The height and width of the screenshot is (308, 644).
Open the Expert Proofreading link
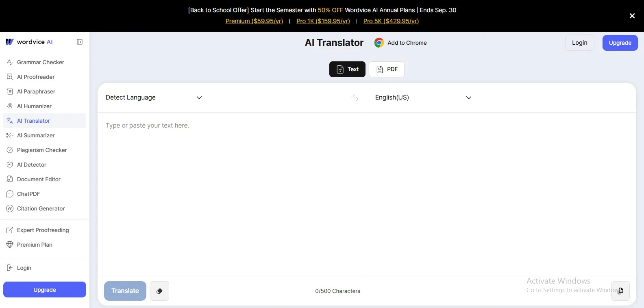tap(45, 230)
